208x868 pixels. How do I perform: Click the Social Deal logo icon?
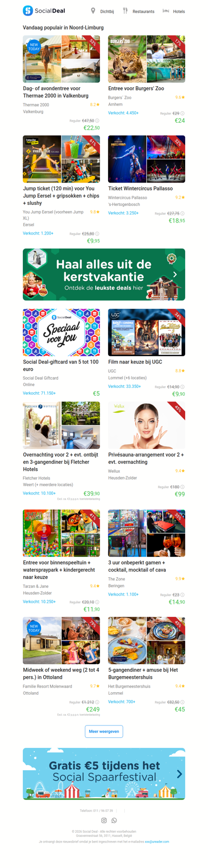coord(28,10)
